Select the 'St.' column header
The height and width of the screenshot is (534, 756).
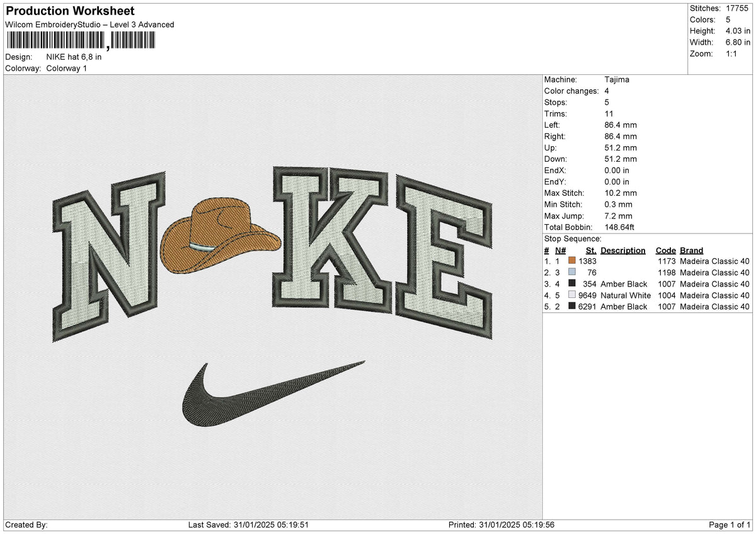[591, 250]
